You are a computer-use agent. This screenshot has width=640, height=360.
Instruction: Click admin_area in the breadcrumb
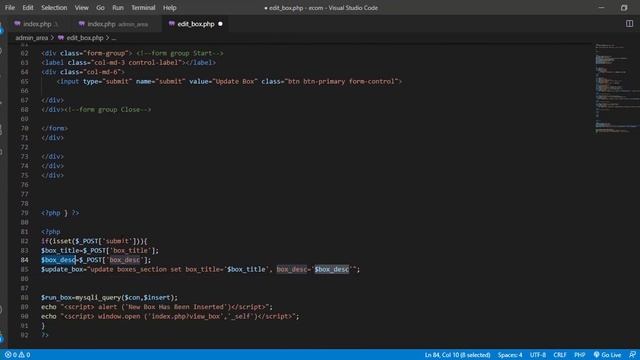coord(31,38)
